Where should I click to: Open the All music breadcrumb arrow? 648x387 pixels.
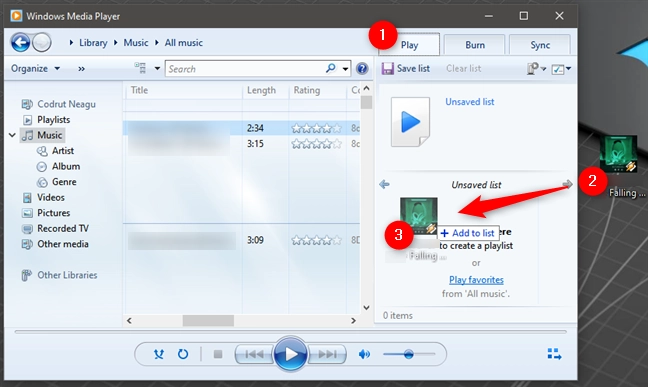point(157,42)
